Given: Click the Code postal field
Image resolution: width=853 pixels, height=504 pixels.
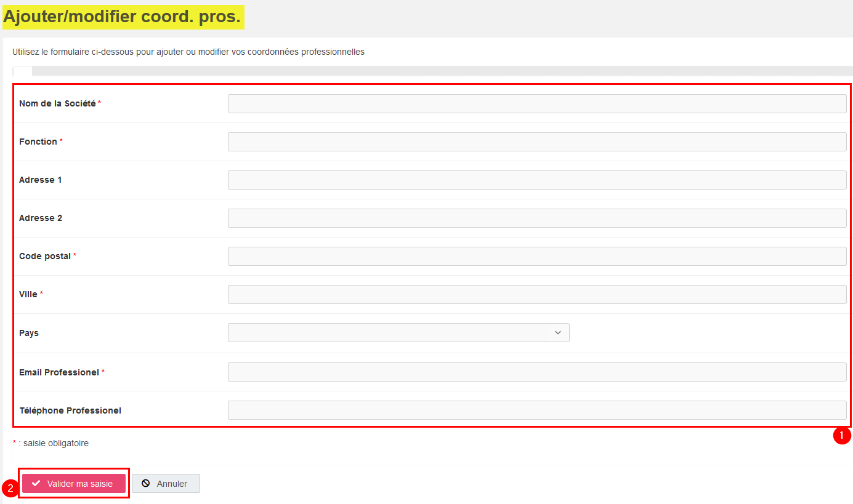Looking at the screenshot, I should (537, 256).
